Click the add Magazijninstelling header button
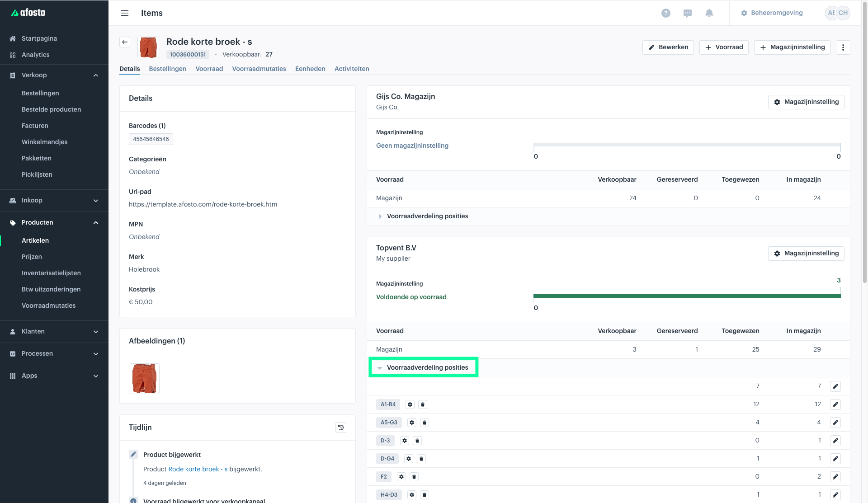 [x=792, y=47]
